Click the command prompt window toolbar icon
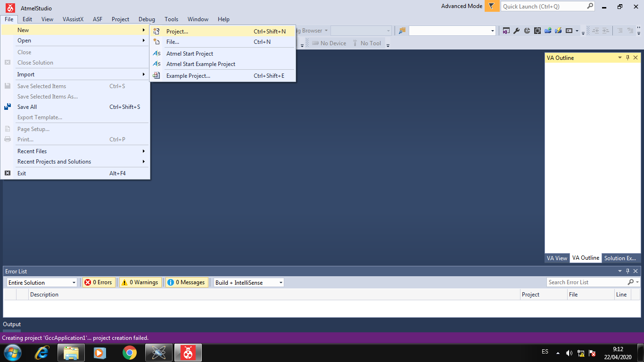Viewport: 644px width, 362px height. pos(569,31)
